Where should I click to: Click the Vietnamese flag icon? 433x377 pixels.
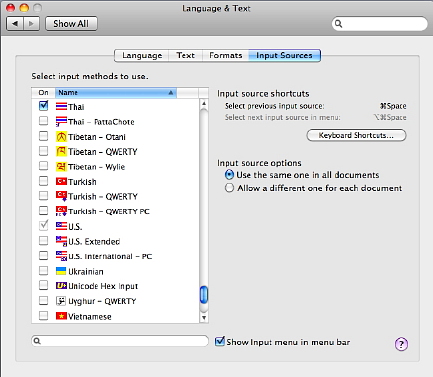[61, 316]
